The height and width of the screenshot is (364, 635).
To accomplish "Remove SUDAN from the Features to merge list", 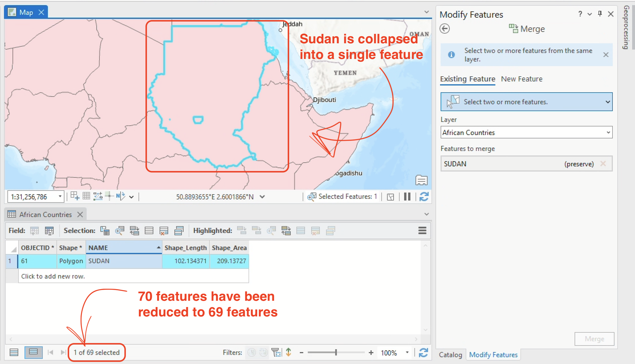I will 603,164.
